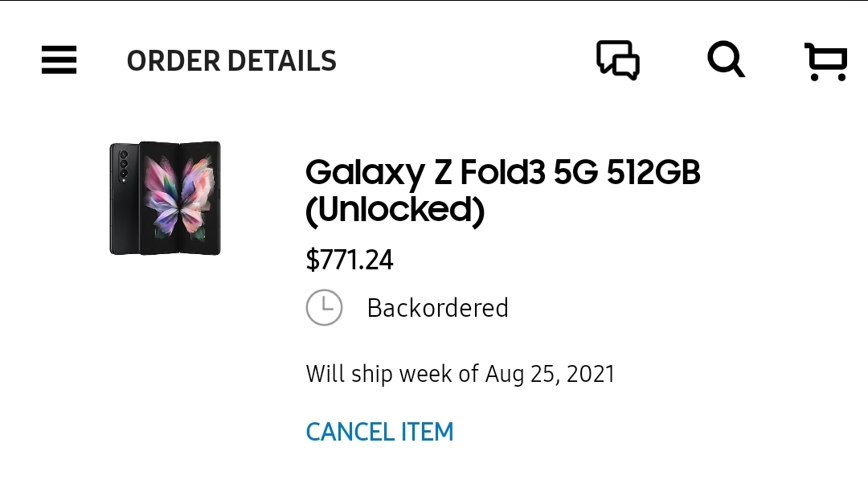
Task: Select the Backordered status label
Action: tap(437, 308)
